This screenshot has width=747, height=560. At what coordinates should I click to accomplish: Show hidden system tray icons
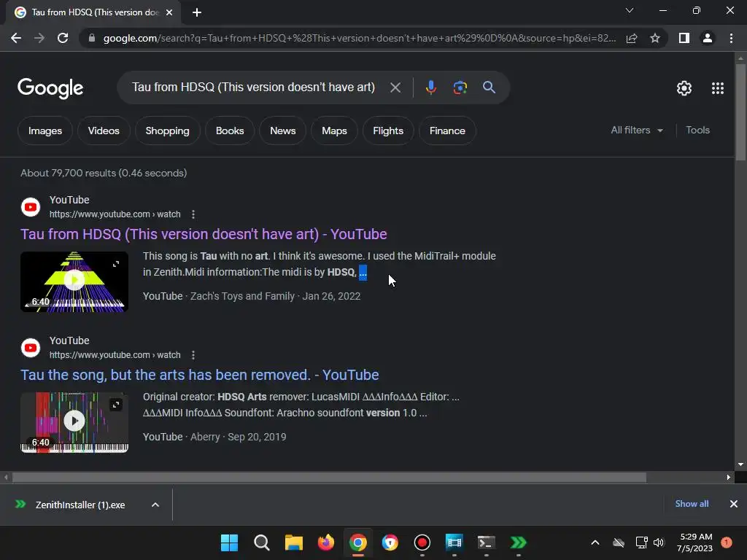point(595,542)
